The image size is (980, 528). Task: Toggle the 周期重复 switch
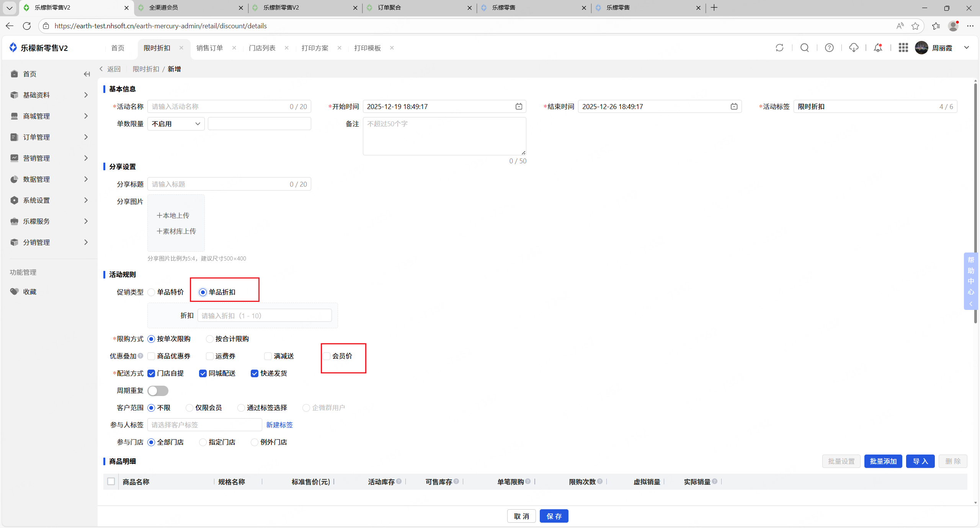[158, 391]
